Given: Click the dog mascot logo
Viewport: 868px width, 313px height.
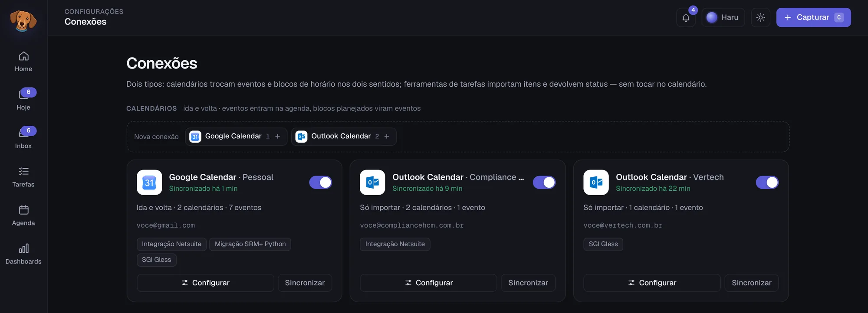Looking at the screenshot, I should pyautogui.click(x=23, y=21).
